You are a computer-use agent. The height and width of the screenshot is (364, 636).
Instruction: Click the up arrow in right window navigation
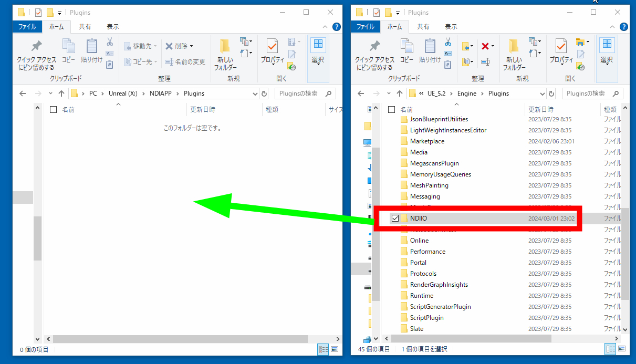click(400, 93)
